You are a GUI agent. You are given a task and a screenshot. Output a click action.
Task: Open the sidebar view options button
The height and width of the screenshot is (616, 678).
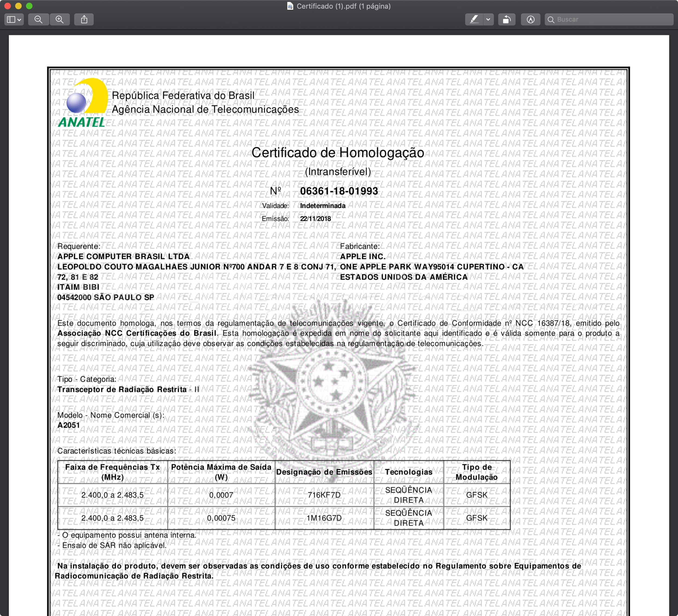[14, 19]
